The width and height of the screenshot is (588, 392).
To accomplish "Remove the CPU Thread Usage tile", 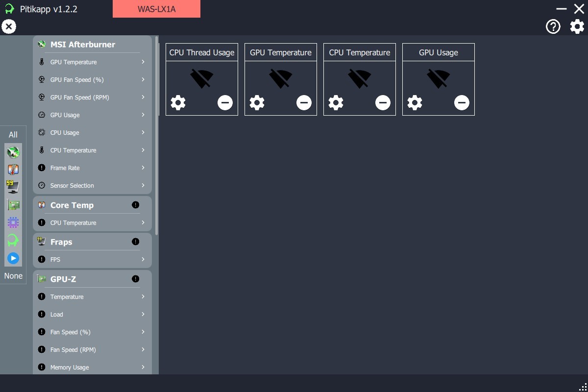I will click(225, 102).
